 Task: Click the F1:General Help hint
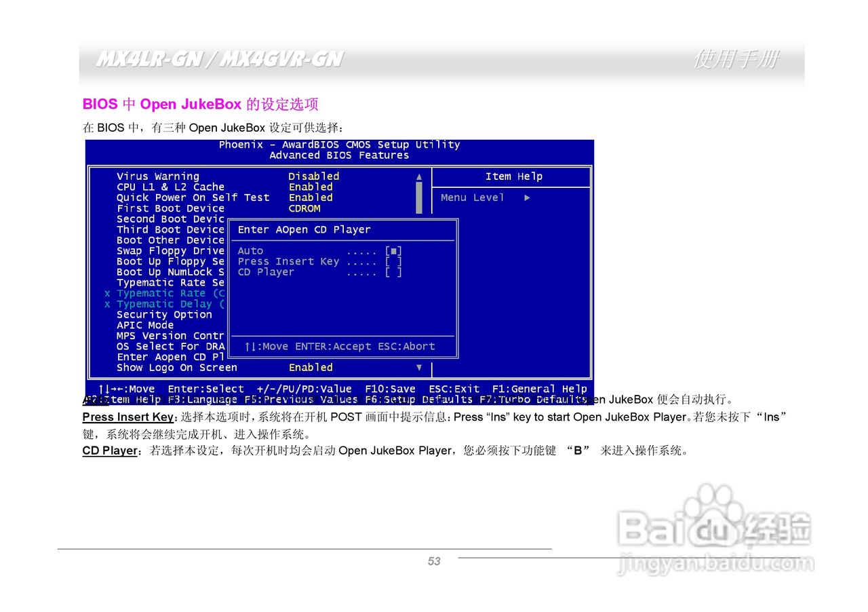(x=540, y=389)
